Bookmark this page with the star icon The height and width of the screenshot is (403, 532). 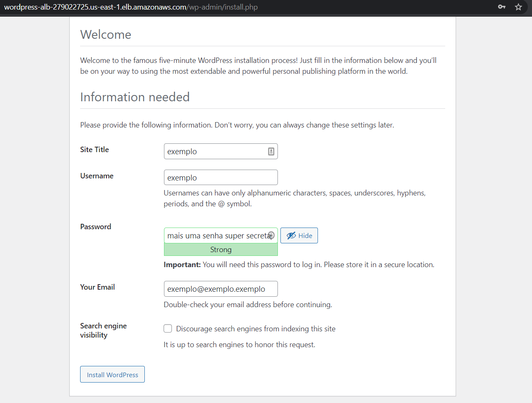pos(518,7)
